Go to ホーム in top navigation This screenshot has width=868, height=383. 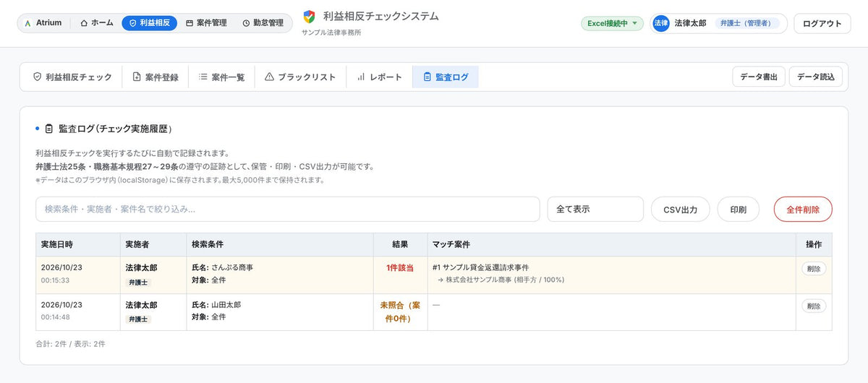[x=97, y=23]
